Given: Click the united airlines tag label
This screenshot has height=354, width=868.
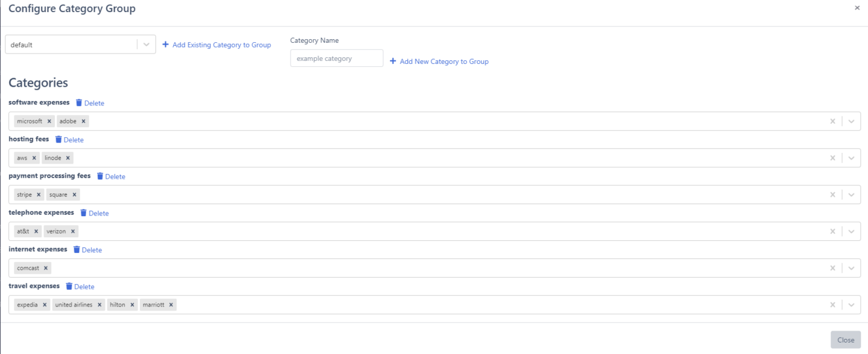Looking at the screenshot, I should point(74,305).
